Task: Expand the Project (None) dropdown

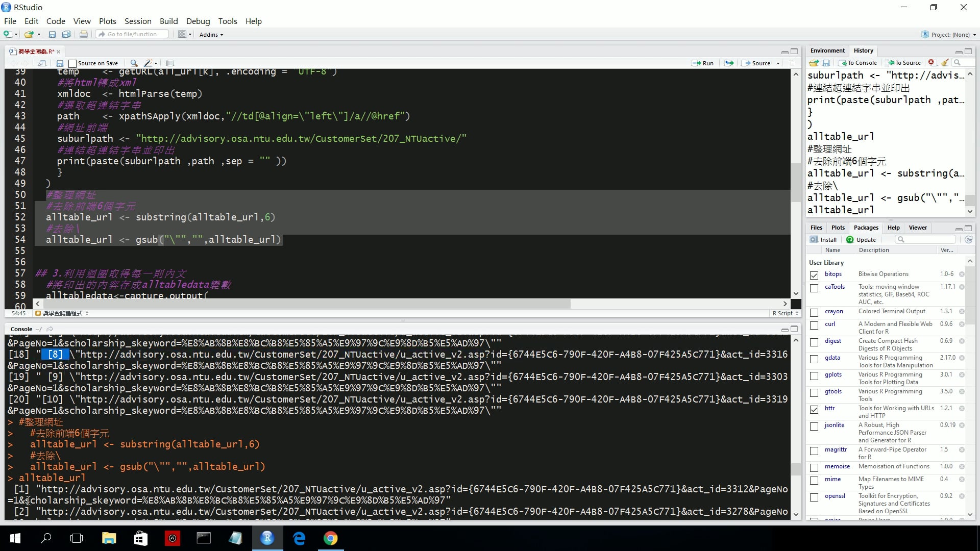Action: click(x=949, y=35)
